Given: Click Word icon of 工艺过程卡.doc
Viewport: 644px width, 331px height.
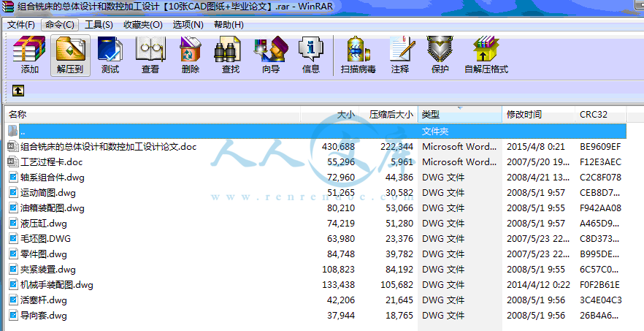Looking at the screenshot, I should (13, 162).
